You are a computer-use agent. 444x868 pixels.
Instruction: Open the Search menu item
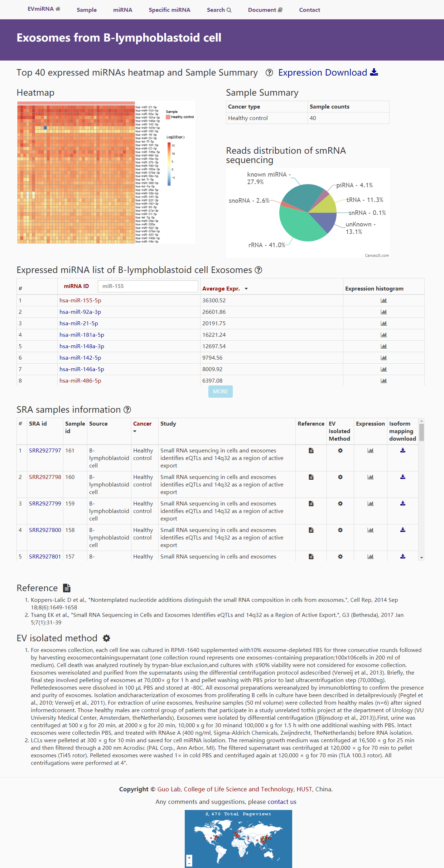click(x=219, y=10)
